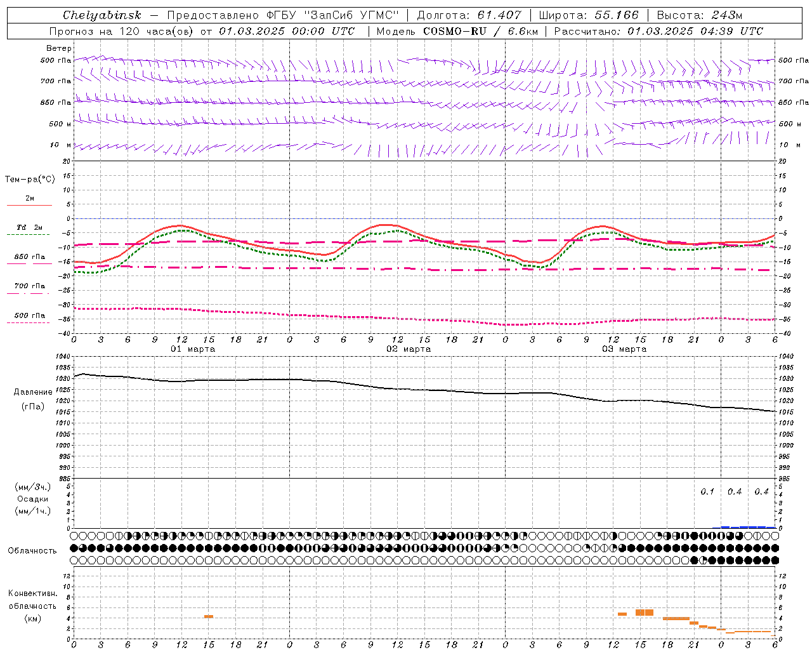The image size is (812, 650).
Task: Click the Облачность row label
Action: click(32, 550)
